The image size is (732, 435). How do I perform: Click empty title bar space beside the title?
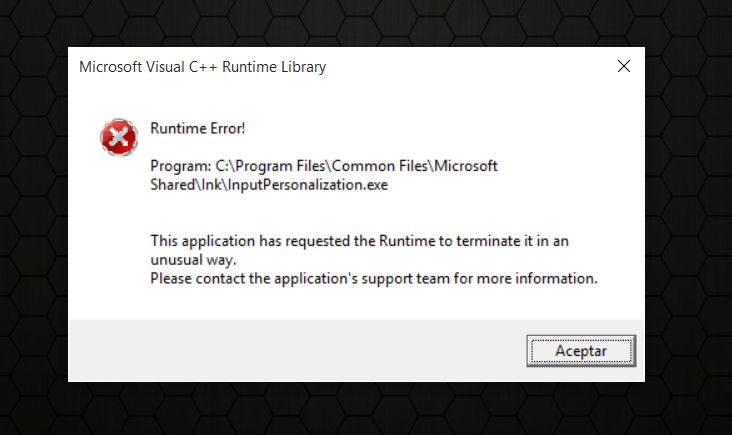(460, 67)
